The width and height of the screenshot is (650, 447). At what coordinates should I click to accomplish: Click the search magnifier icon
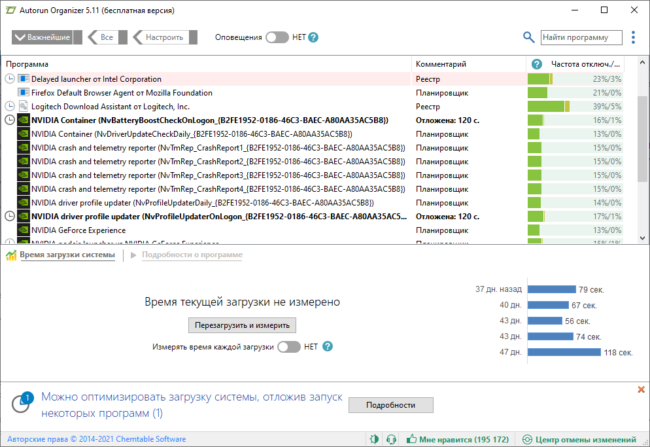point(529,37)
